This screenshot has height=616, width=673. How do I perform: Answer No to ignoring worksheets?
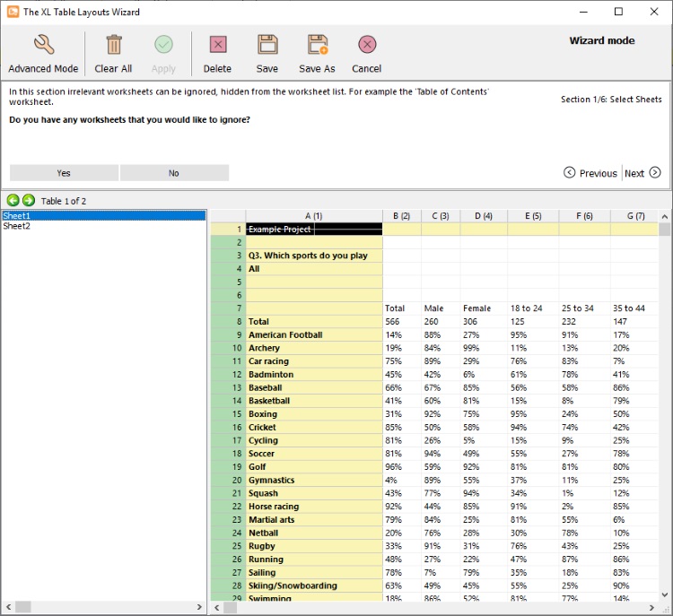click(x=174, y=173)
